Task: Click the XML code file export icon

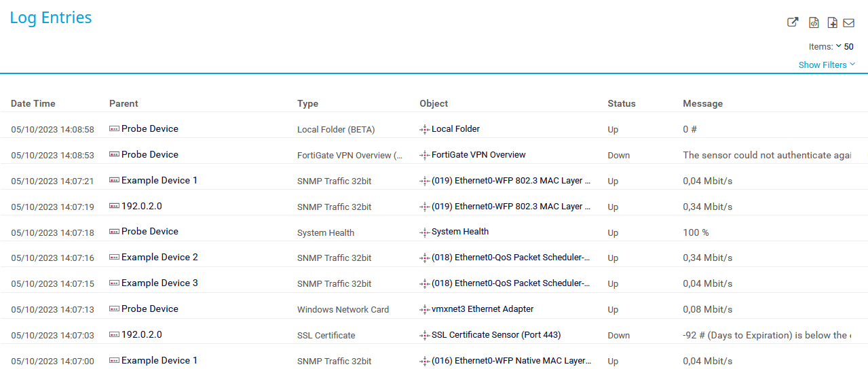Action: pyautogui.click(x=814, y=22)
